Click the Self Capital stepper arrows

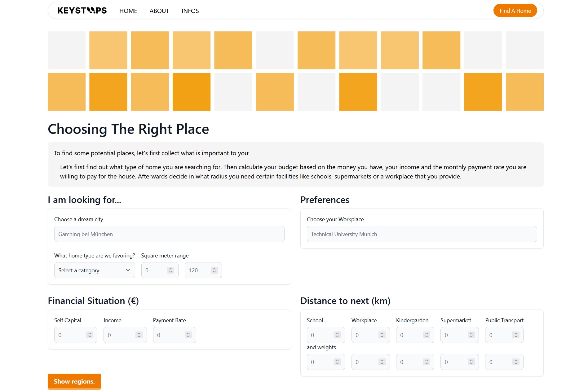click(90, 335)
